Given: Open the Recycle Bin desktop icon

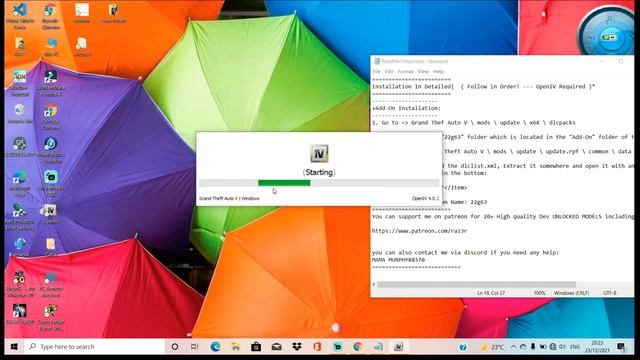Looking at the screenshot, I should coord(19,113).
